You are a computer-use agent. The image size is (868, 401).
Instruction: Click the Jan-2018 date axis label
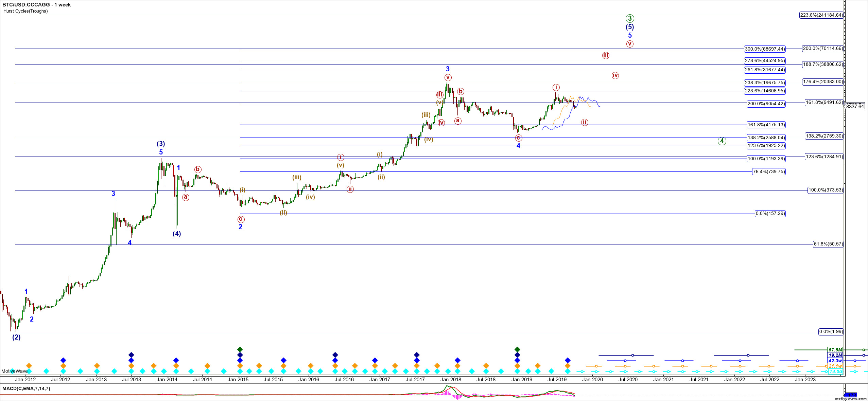pos(451,380)
